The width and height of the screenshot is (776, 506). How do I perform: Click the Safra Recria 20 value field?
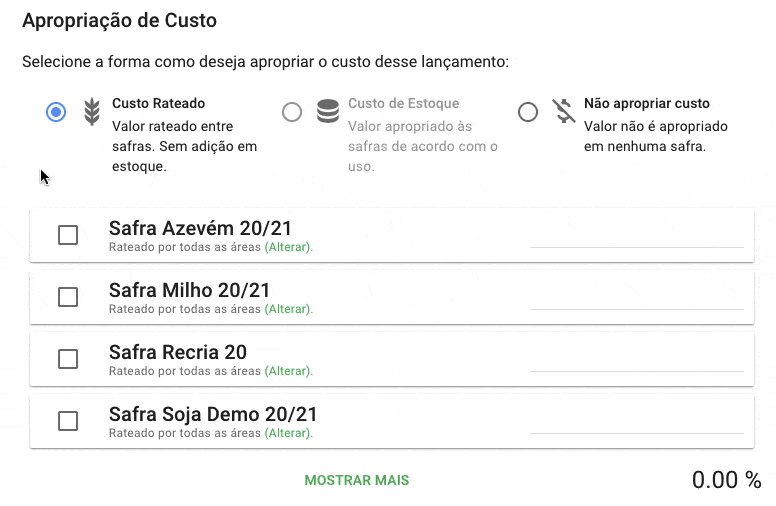point(636,359)
